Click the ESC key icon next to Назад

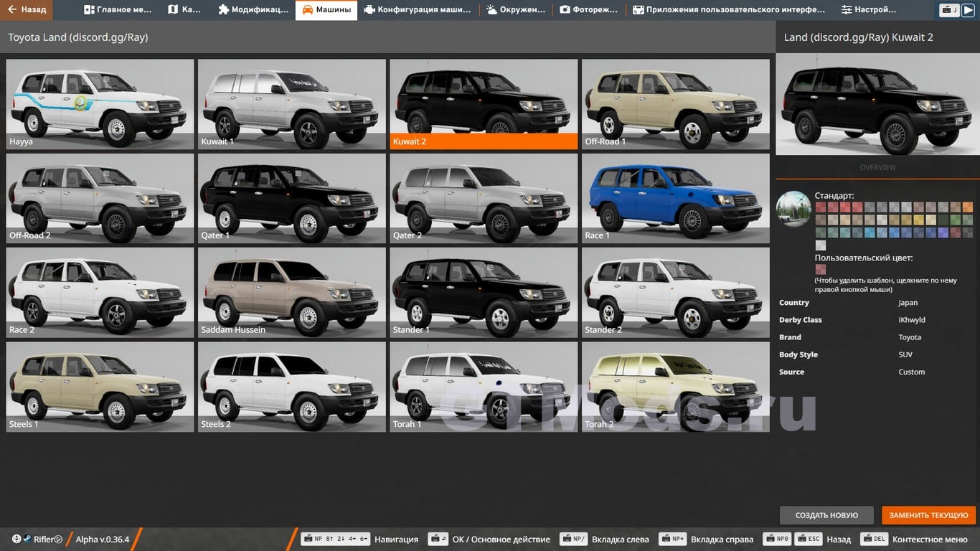(x=809, y=539)
